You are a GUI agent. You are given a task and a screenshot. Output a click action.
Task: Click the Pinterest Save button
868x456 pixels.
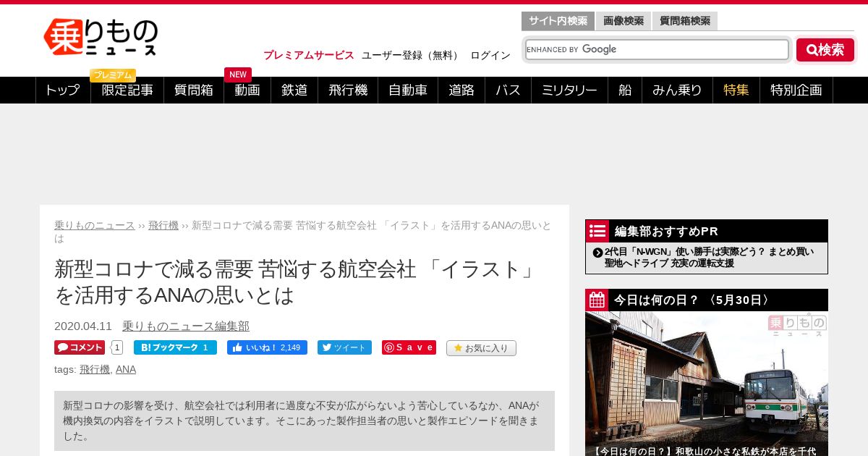[x=409, y=347]
